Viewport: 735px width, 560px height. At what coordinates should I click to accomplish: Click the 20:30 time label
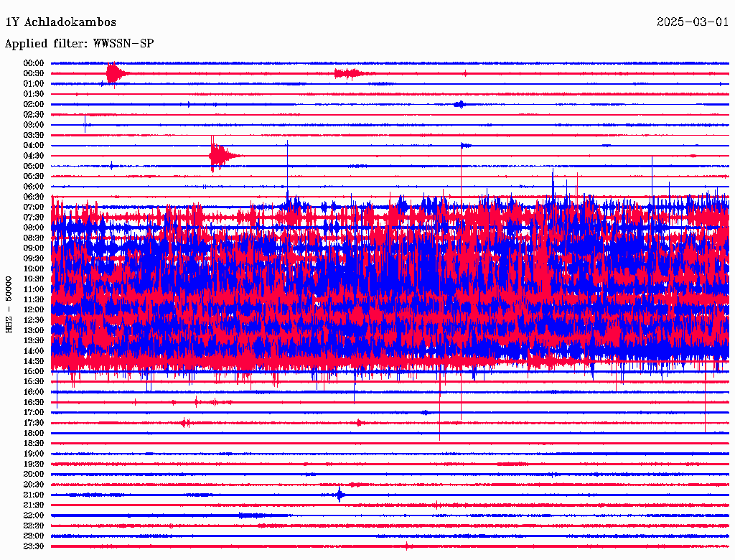pyautogui.click(x=34, y=485)
